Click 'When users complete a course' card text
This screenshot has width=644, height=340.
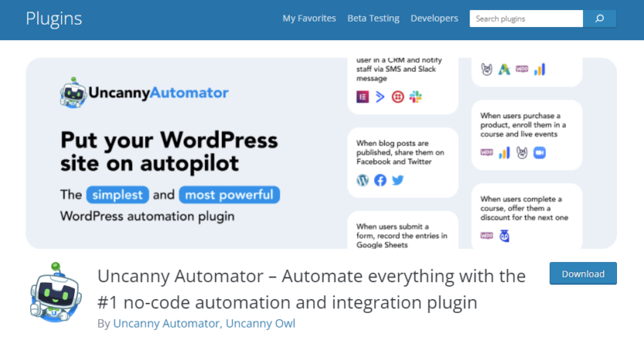point(524,208)
